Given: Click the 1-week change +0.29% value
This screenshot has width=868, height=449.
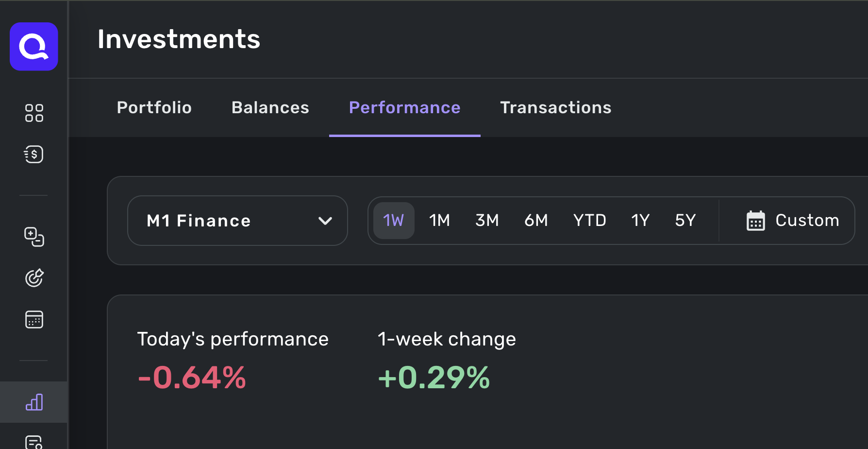Looking at the screenshot, I should 434,378.
